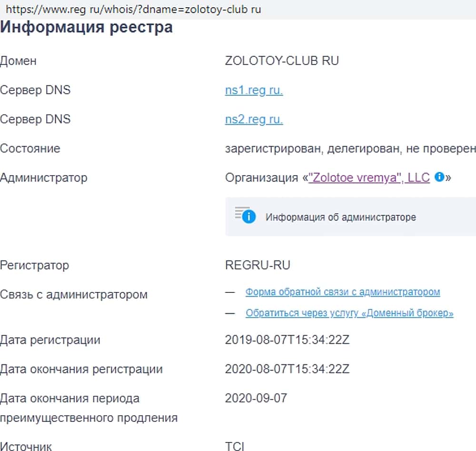The width and height of the screenshot is (476, 451).
Task: Click the Регистратор field label
Action: click(x=34, y=265)
